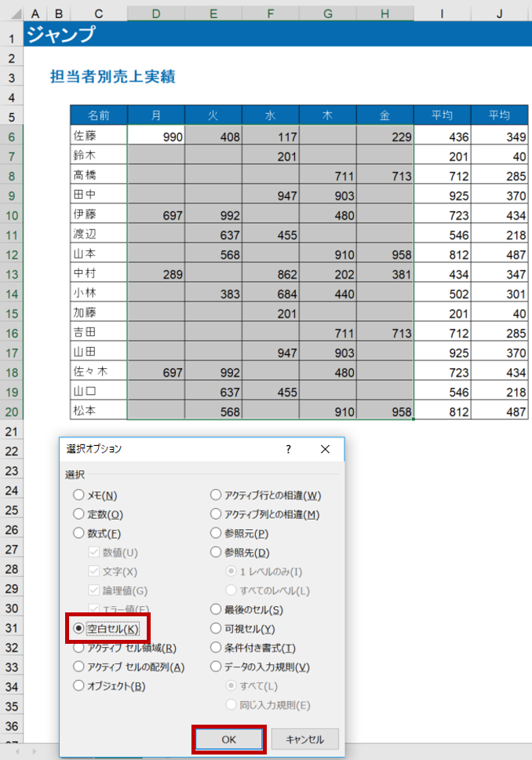The width and height of the screenshot is (532, 760).
Task: Click column D header
Action: pyautogui.click(x=155, y=13)
